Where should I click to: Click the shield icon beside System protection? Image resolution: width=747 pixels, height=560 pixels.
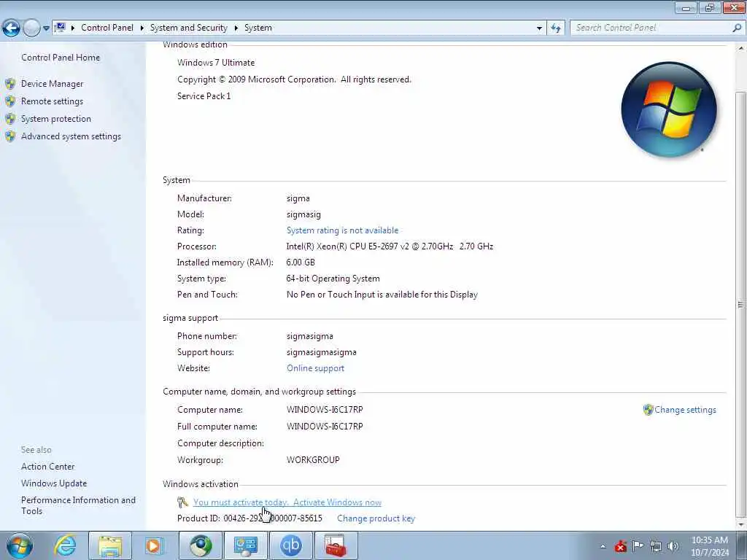pos(10,119)
